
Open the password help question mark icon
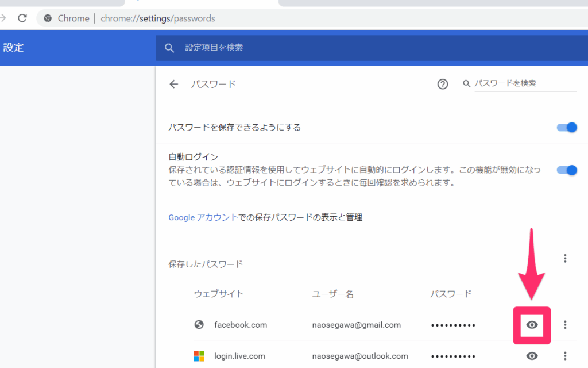442,84
